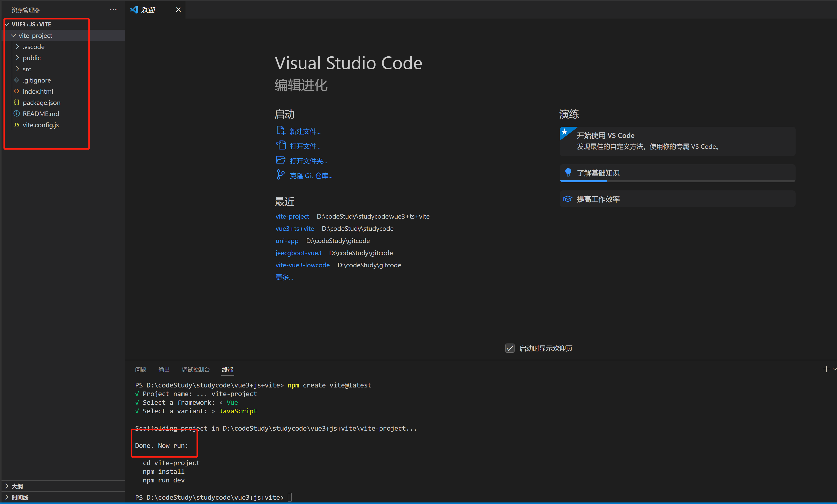The height and width of the screenshot is (504, 837).
Task: Collapse the VUE3+JS+VITE root folder
Action: point(7,24)
